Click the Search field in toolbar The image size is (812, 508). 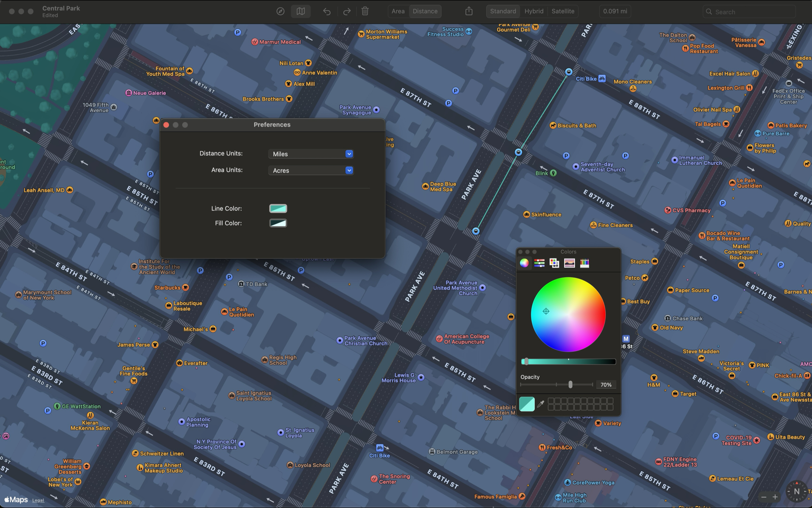pyautogui.click(x=749, y=12)
